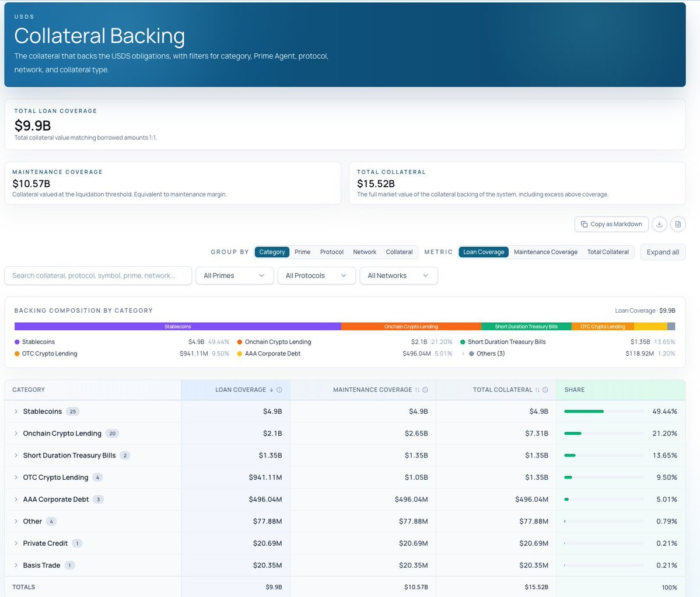Viewport: 700px width, 597px height.
Task: Click the green Short Duration Treasury Bills dot
Action: point(463,342)
